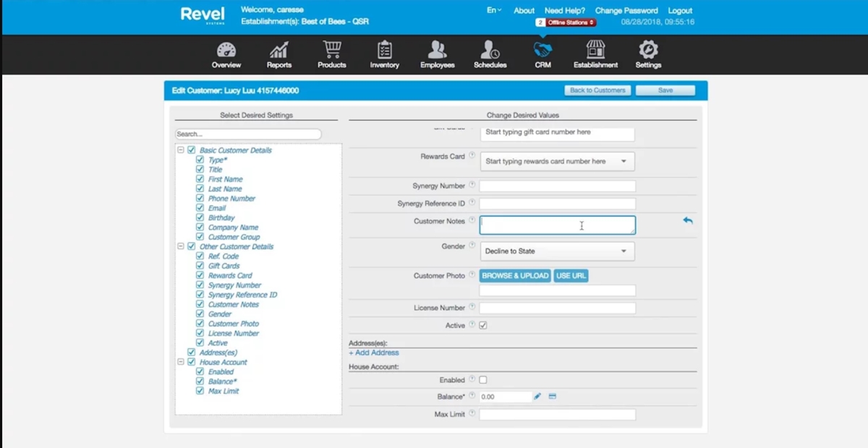Click help icon beside Gender label
The image size is (868, 448).
point(472,246)
